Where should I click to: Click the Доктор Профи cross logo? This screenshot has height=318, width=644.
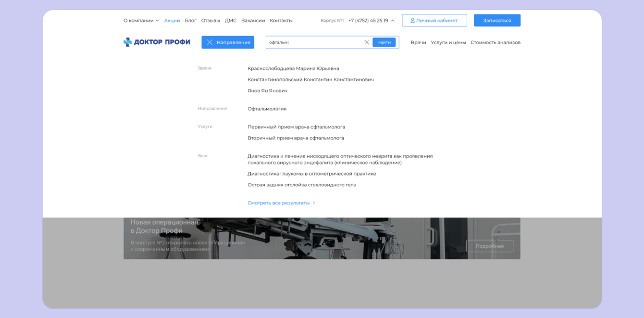point(127,42)
